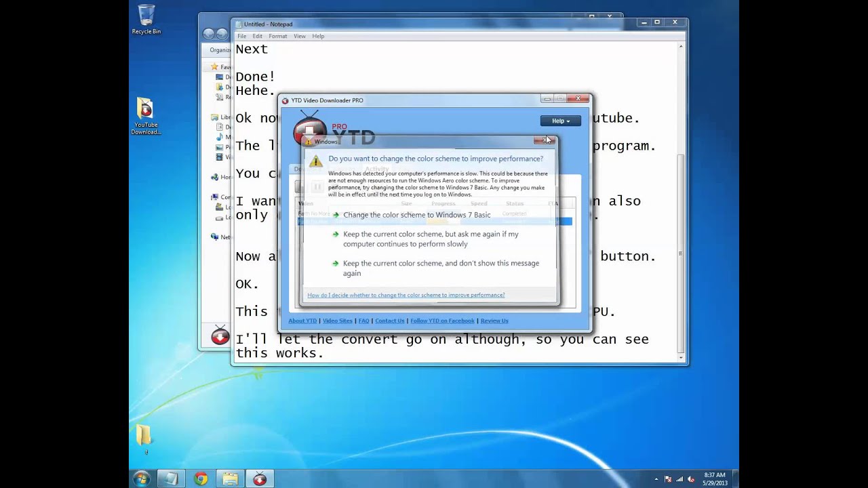The image size is (868, 488).
Task: Open network status icon in tray
Action: point(680,479)
